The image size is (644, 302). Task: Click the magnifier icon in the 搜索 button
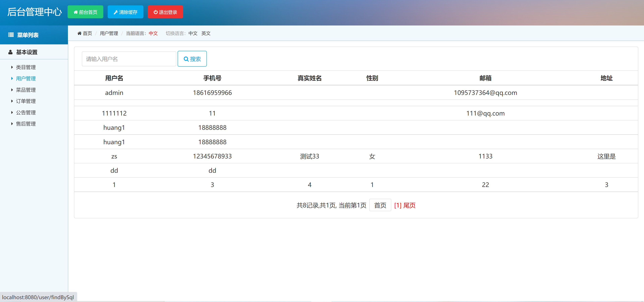coord(186,59)
